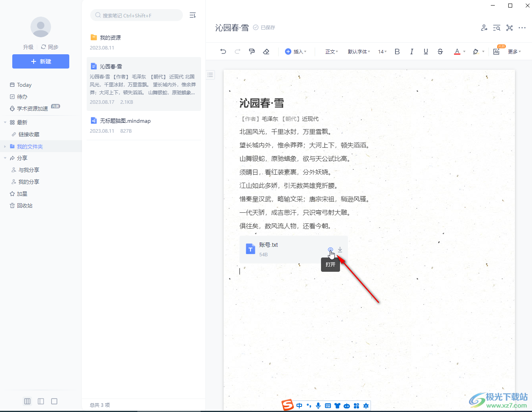Screen dimensions: 532x412
Task: Collapse the 分享 section arrow
Action: click(x=5, y=158)
